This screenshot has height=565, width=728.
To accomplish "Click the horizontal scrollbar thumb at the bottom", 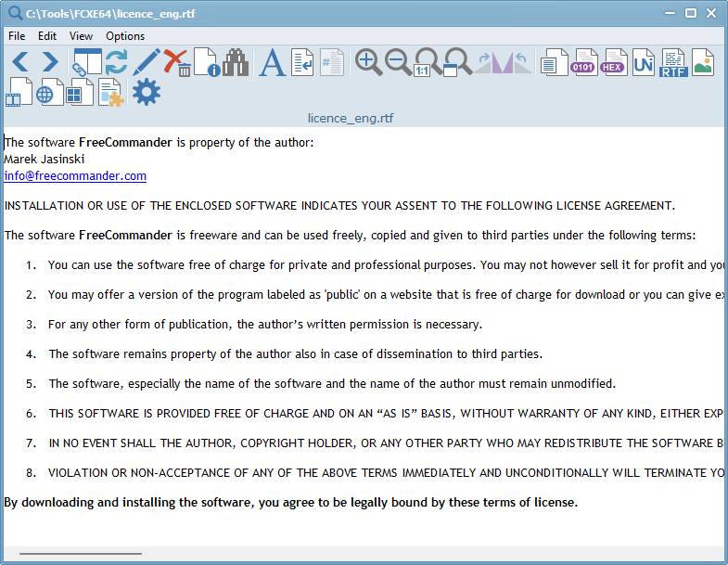I will pos(81,553).
